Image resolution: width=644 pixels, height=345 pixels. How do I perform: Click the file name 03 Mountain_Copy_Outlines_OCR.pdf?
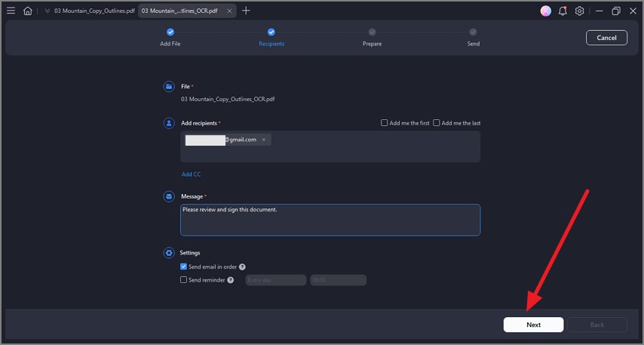(x=228, y=99)
